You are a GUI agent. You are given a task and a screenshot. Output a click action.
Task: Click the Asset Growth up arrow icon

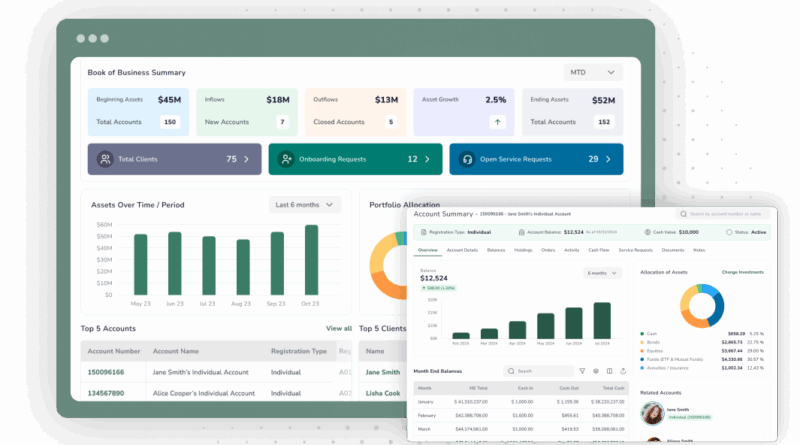[x=496, y=122]
